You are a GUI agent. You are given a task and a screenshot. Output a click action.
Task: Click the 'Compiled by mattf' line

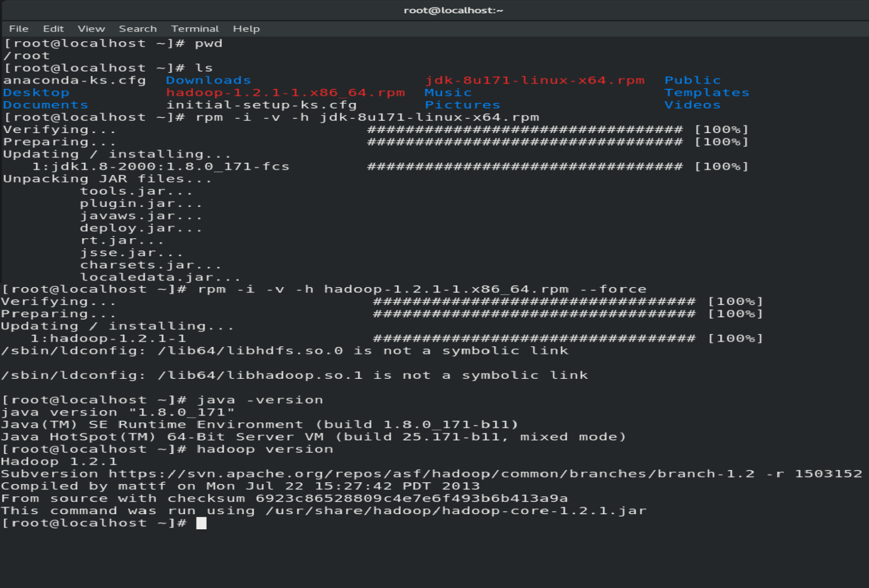point(240,486)
